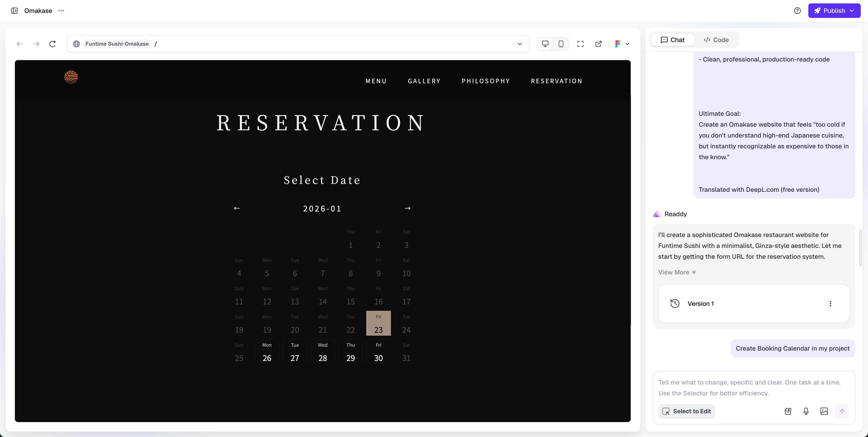The width and height of the screenshot is (868, 437).
Task: Select January 30 on the reservation calendar
Action: pos(378,352)
